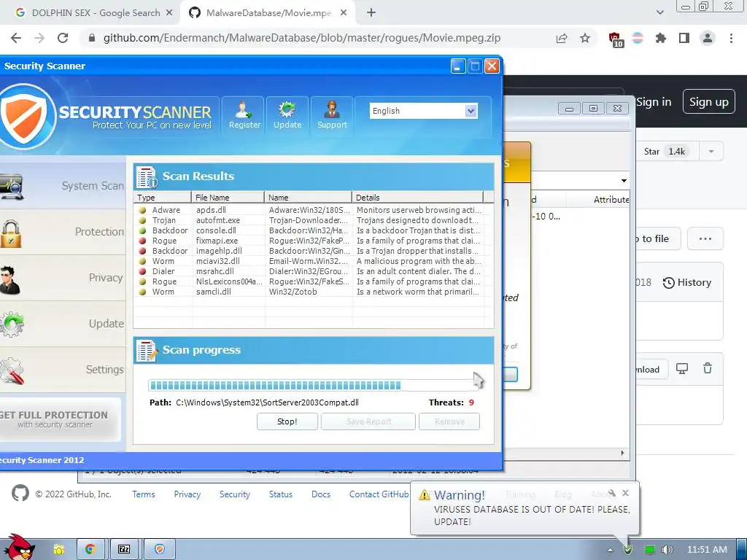Toggle the Chrome side panel
The image size is (747, 560).
pyautogui.click(x=684, y=38)
